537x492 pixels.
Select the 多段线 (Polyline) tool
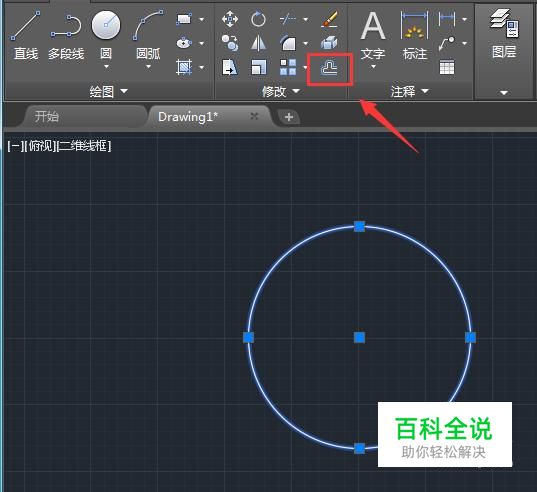[66, 36]
